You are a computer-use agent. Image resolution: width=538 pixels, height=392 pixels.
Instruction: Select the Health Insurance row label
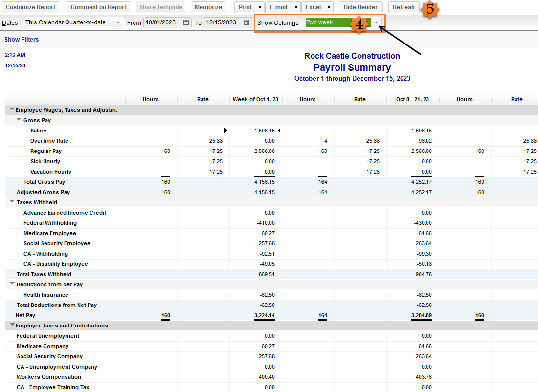coord(45,295)
